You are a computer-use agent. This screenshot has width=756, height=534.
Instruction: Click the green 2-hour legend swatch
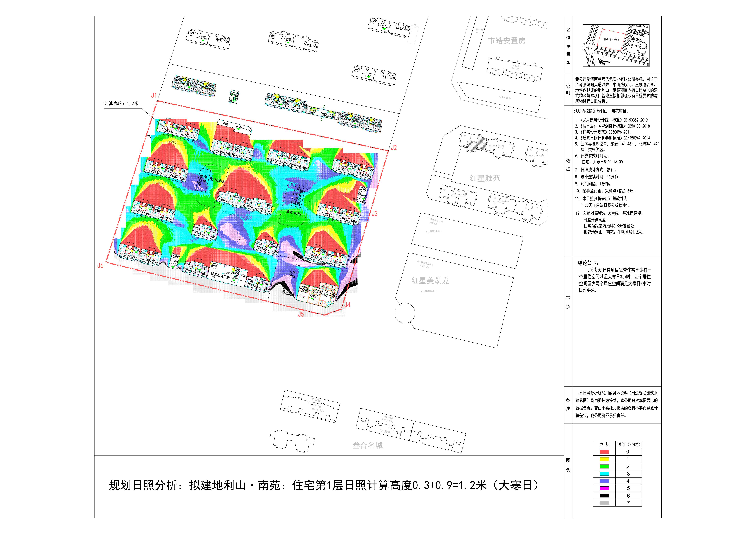(604, 467)
